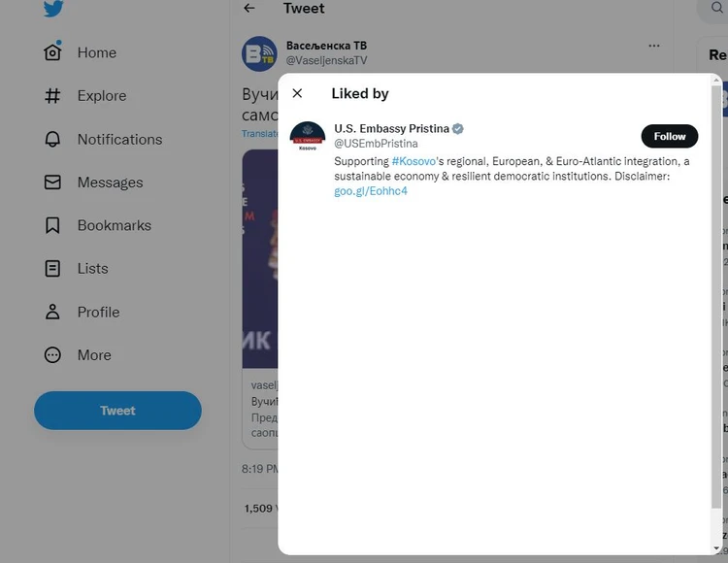Screen dimensions: 728x563
Task: Open the #Kosovo hashtag link
Action: [414, 161]
